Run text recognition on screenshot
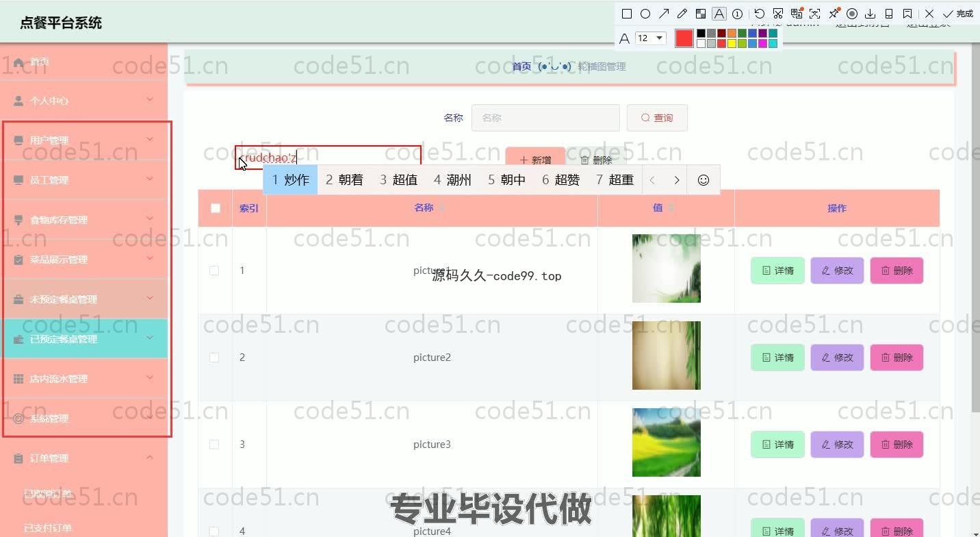This screenshot has width=980, height=537. [x=815, y=14]
